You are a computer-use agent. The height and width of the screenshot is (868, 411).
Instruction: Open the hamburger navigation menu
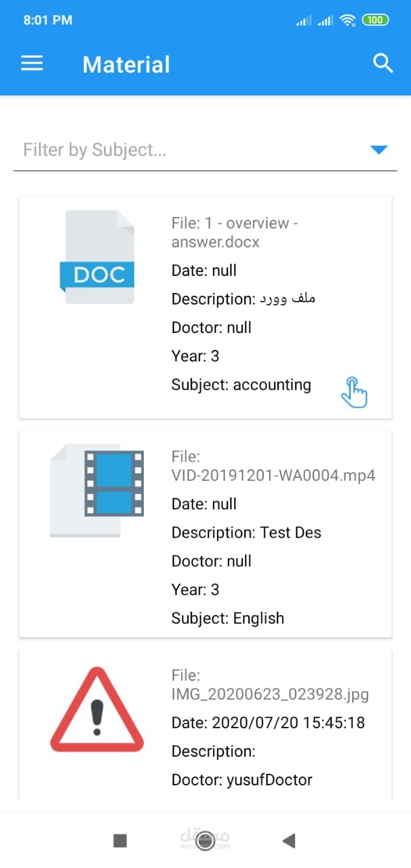coord(32,64)
